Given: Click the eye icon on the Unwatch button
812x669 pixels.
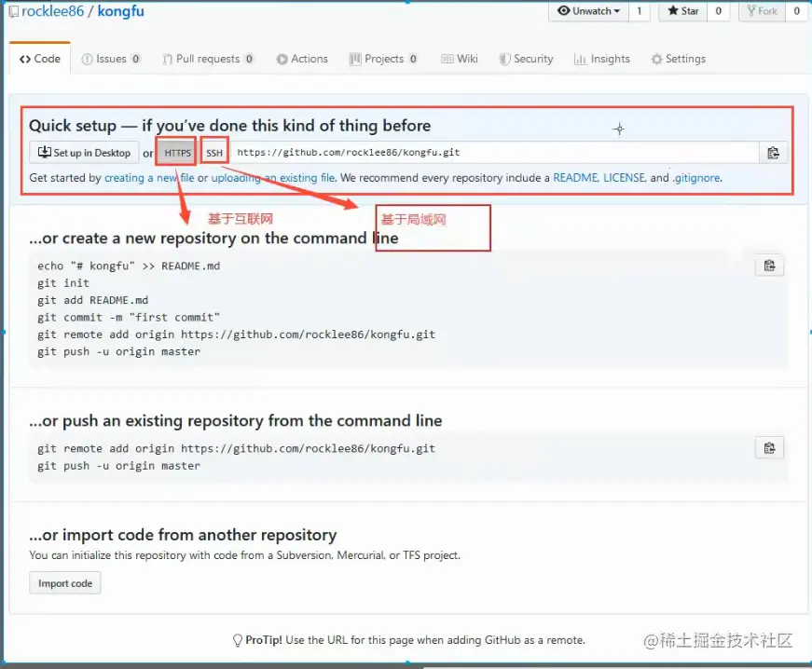Looking at the screenshot, I should (566, 11).
